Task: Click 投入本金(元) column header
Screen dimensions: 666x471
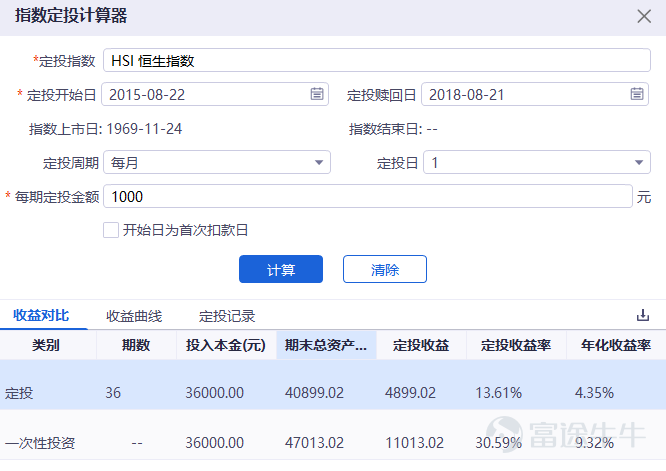Action: tap(226, 345)
